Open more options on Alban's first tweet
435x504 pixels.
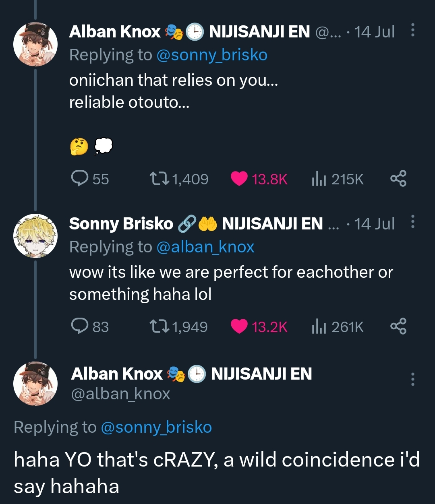pos(412,31)
